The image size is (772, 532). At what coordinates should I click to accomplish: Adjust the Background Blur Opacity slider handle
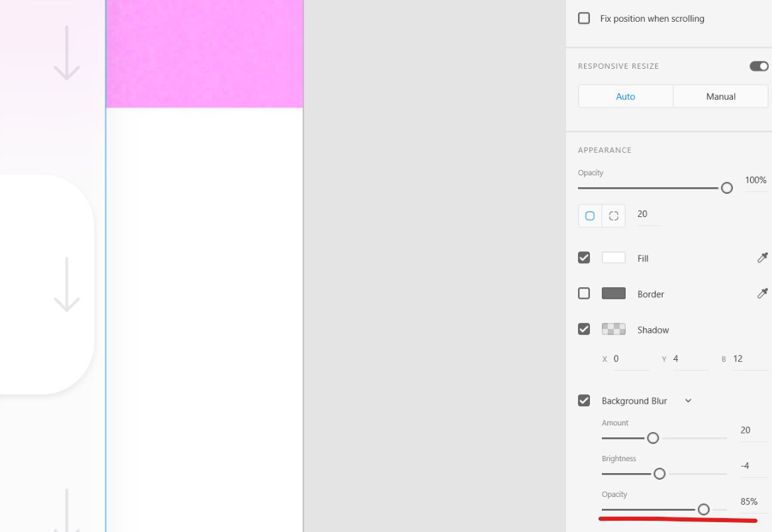(x=704, y=510)
